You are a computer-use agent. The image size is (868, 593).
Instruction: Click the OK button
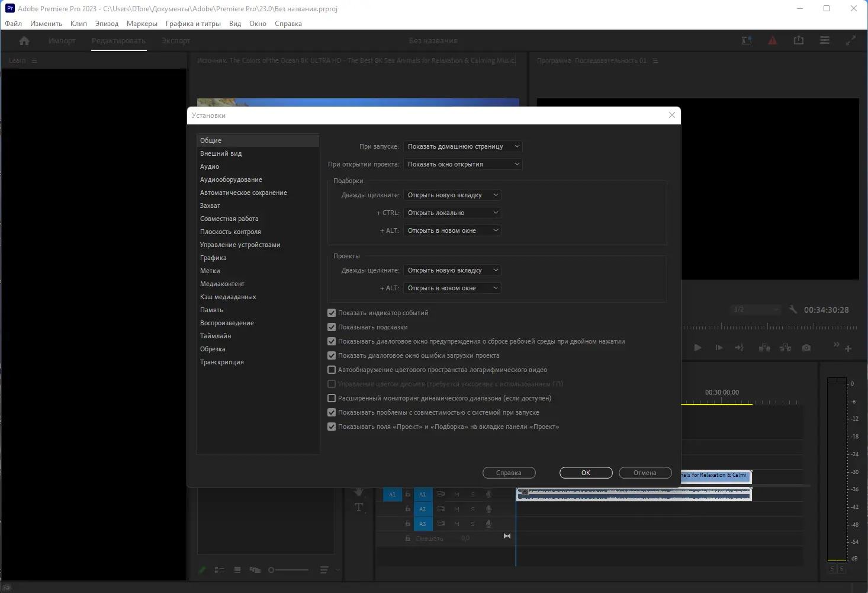click(x=586, y=473)
